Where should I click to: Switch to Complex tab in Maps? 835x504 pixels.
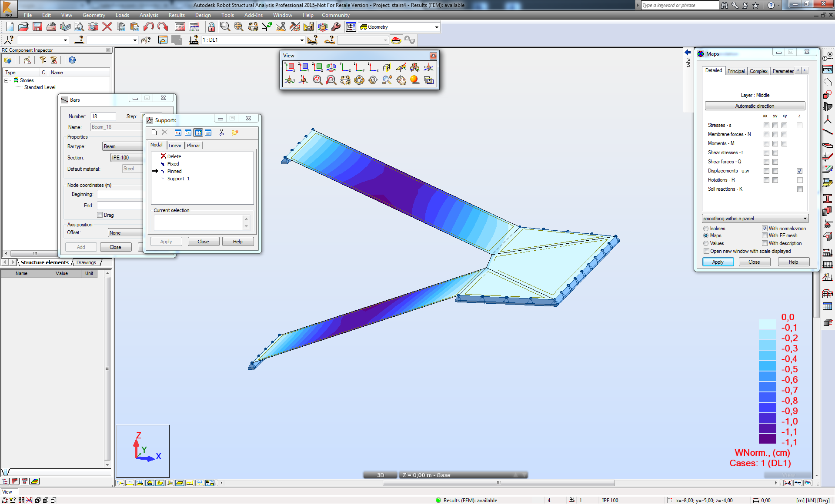[758, 71]
